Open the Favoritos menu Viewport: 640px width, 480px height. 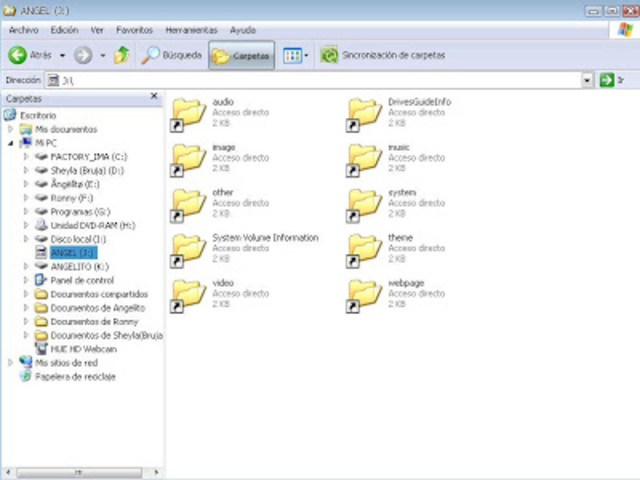coord(134,30)
